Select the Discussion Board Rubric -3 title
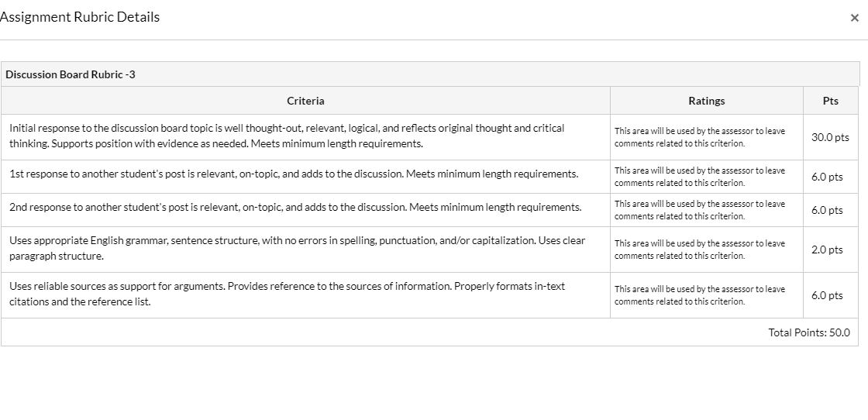 tap(71, 74)
